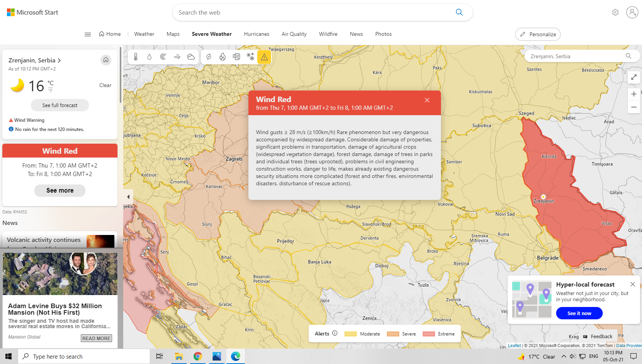The image size is (642, 364).
Task: Click the Extreme alert legend swatch
Action: coord(429,334)
